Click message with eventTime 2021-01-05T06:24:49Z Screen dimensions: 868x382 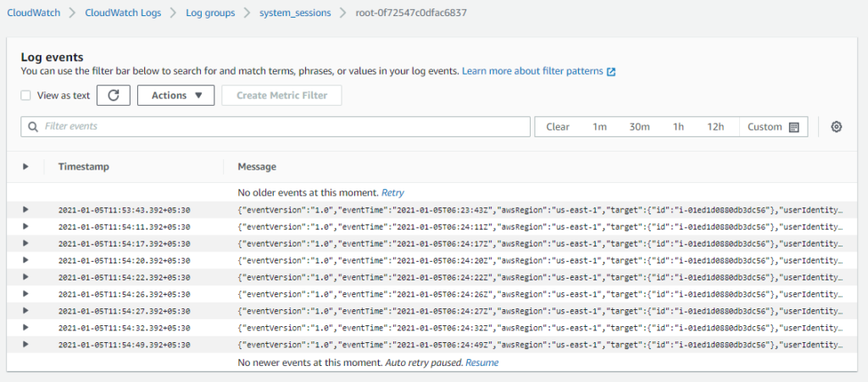point(541,345)
